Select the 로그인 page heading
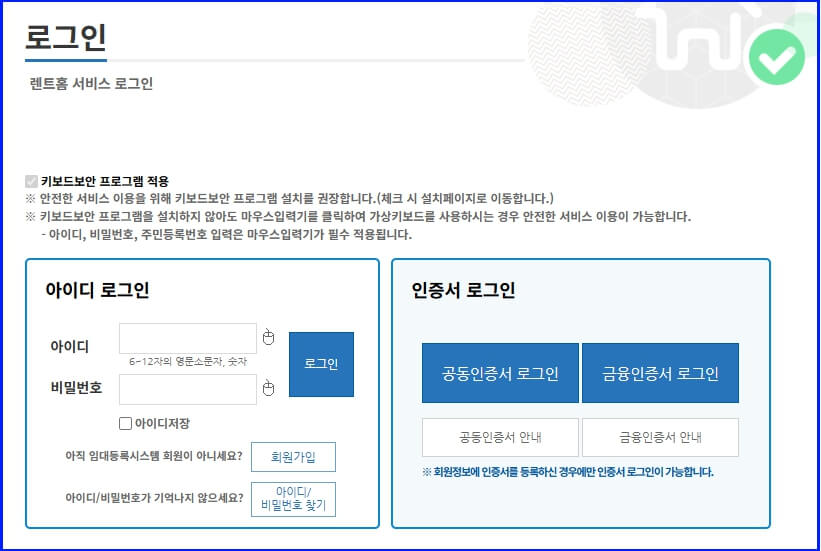The image size is (821, 551). 66,37
